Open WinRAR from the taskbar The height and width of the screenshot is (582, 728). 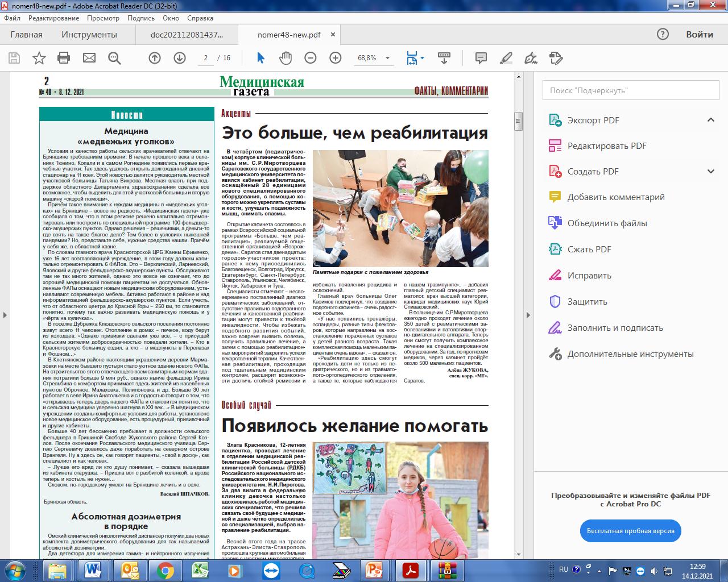446,570
